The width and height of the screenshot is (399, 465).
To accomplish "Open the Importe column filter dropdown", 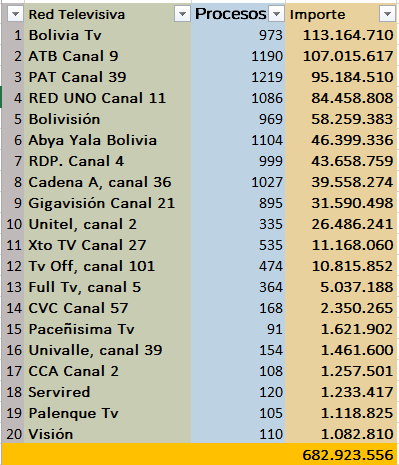I will [x=387, y=14].
